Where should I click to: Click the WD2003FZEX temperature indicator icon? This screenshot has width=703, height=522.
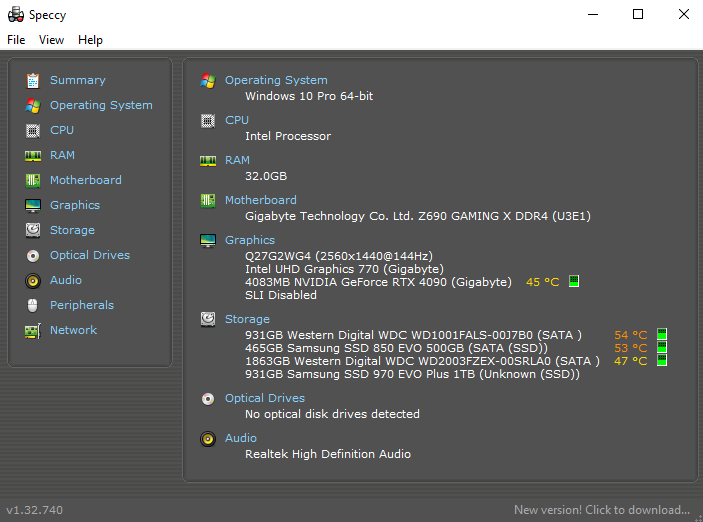click(x=662, y=360)
